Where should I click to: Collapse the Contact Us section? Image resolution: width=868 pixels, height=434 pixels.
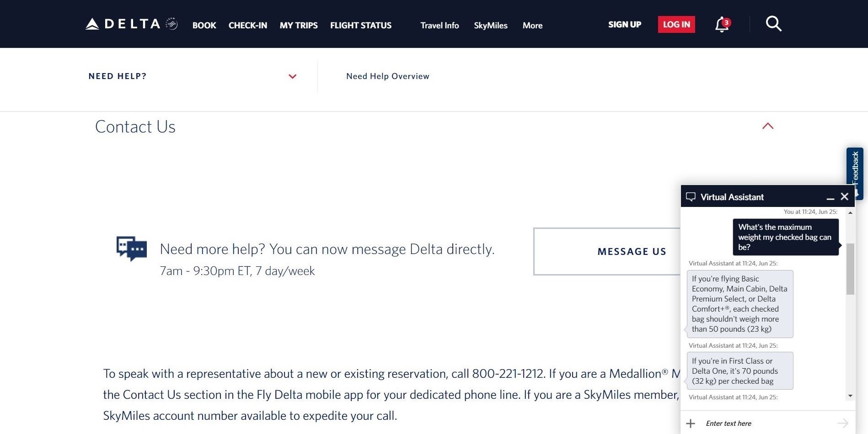click(768, 126)
